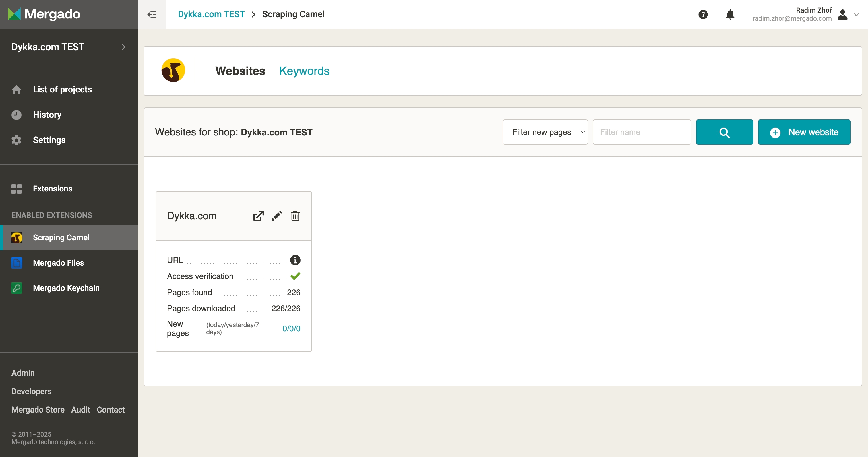Switch to the Keywords tab
The height and width of the screenshot is (457, 868).
(304, 71)
